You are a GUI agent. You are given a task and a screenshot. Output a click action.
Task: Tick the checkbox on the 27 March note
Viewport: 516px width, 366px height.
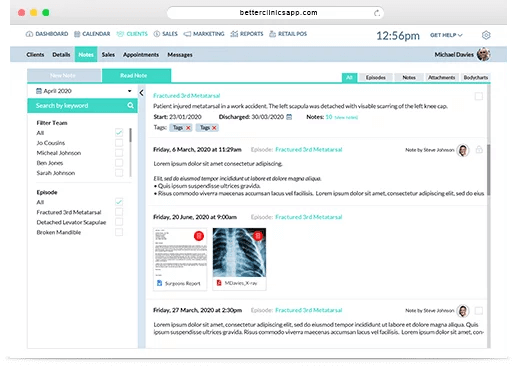[479, 311]
